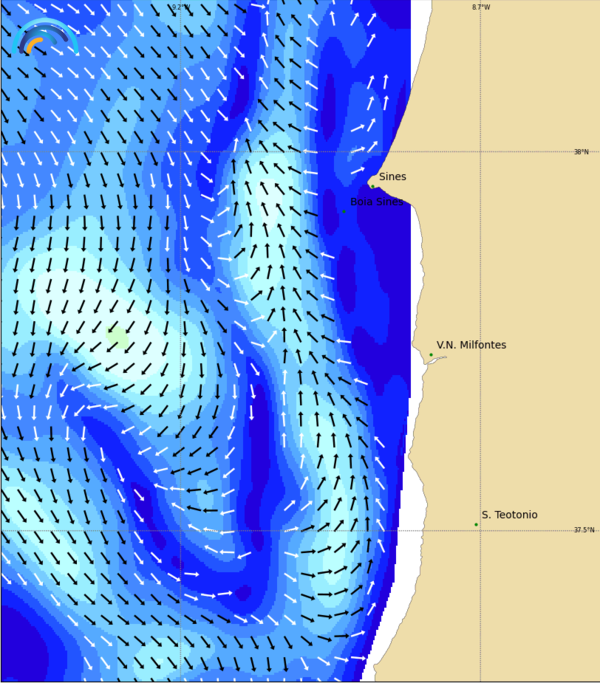Select the Boia Sines buoy marker dot
The image size is (600, 683).
tap(344, 211)
